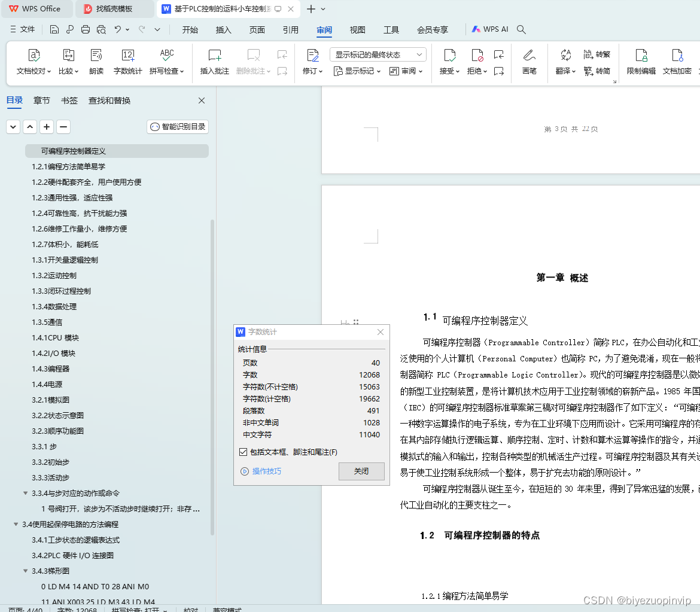
Task: Open 字数统计 word count tool
Action: tap(127, 62)
